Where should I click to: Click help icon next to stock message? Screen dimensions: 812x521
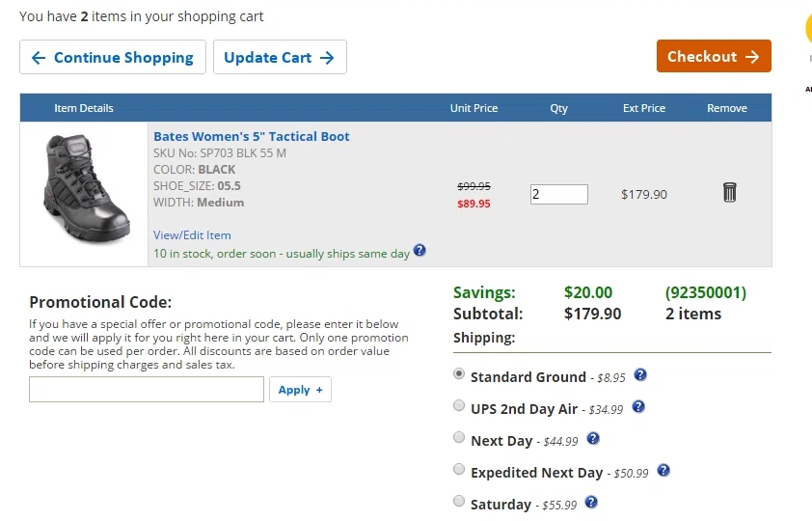[x=420, y=251]
